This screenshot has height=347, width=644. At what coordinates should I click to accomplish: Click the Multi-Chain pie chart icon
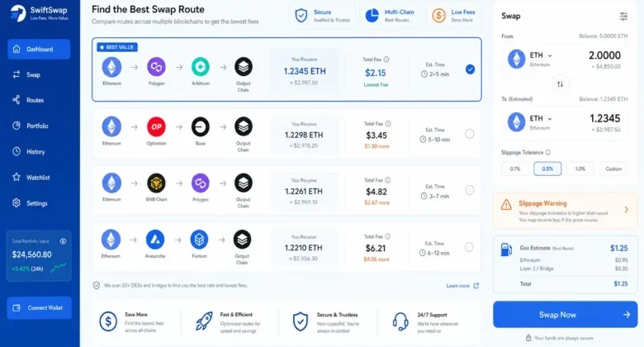(x=372, y=16)
